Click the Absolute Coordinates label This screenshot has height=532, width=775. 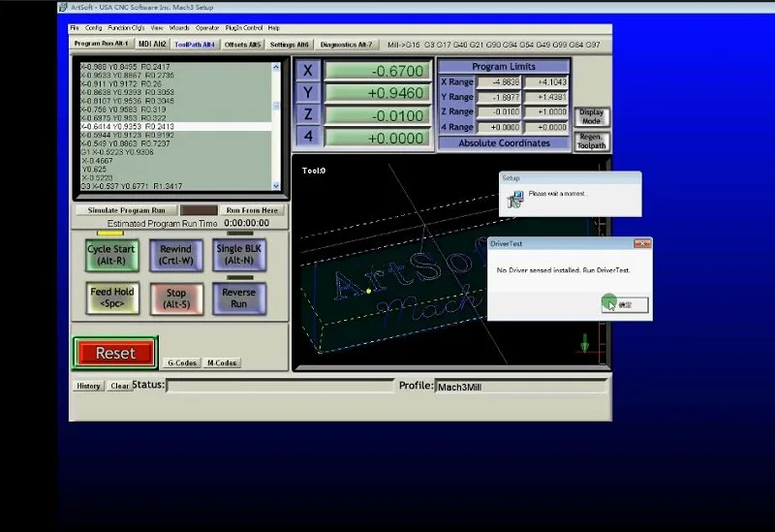pos(504,143)
